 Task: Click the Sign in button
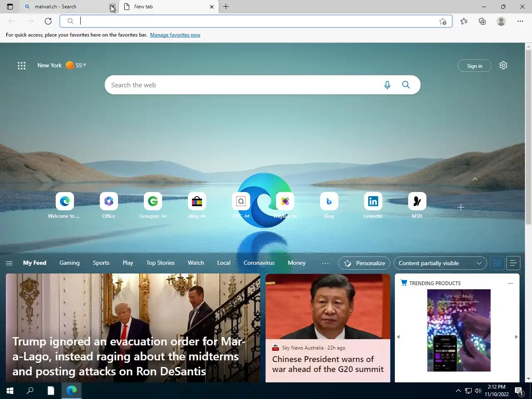tap(475, 66)
